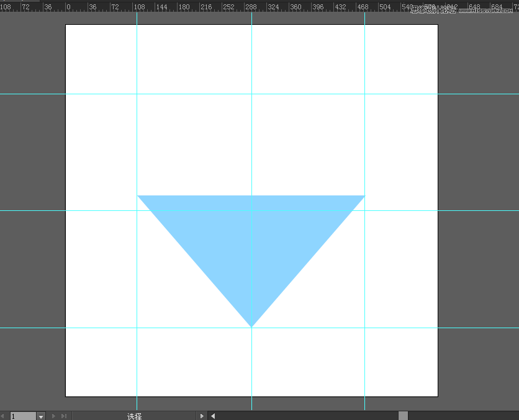This screenshot has height=420, width=519.
Task: Select the light blue triangle shape
Action: (251, 242)
